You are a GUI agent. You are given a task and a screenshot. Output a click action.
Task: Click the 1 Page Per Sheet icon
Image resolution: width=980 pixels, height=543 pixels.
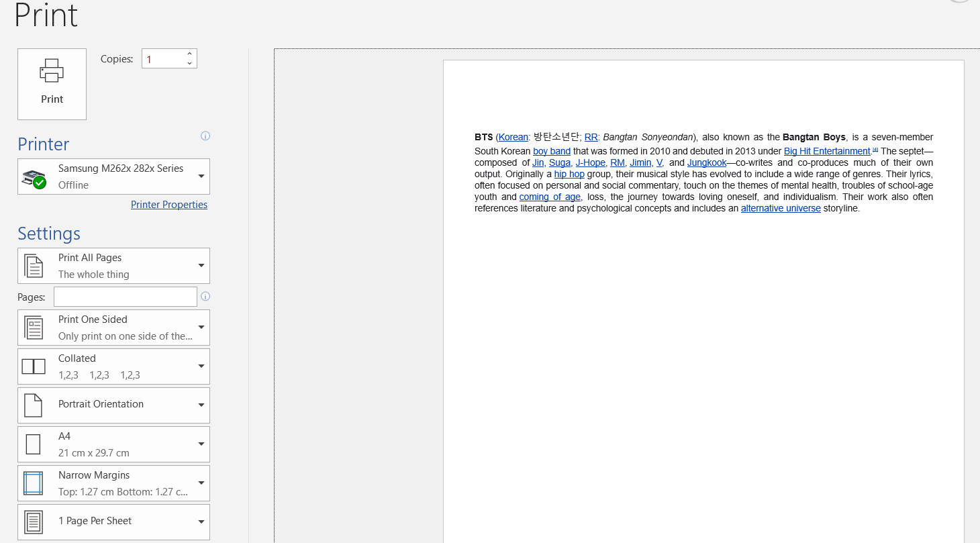33,522
